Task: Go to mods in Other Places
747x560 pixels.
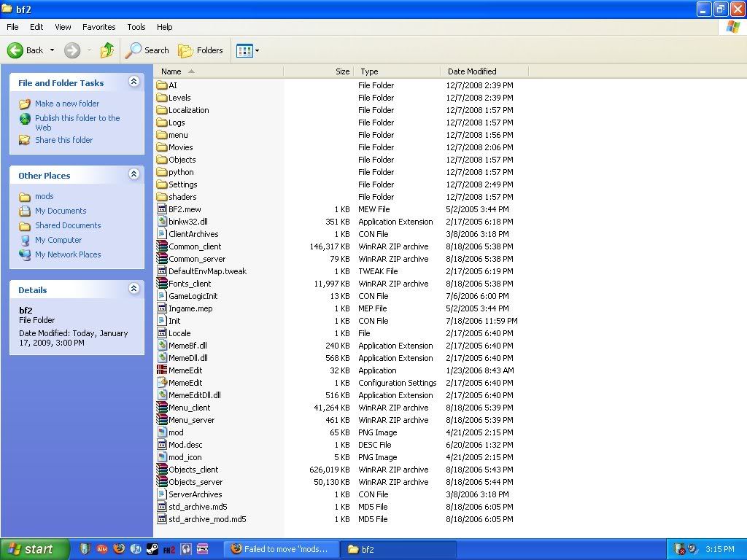Action: point(44,196)
